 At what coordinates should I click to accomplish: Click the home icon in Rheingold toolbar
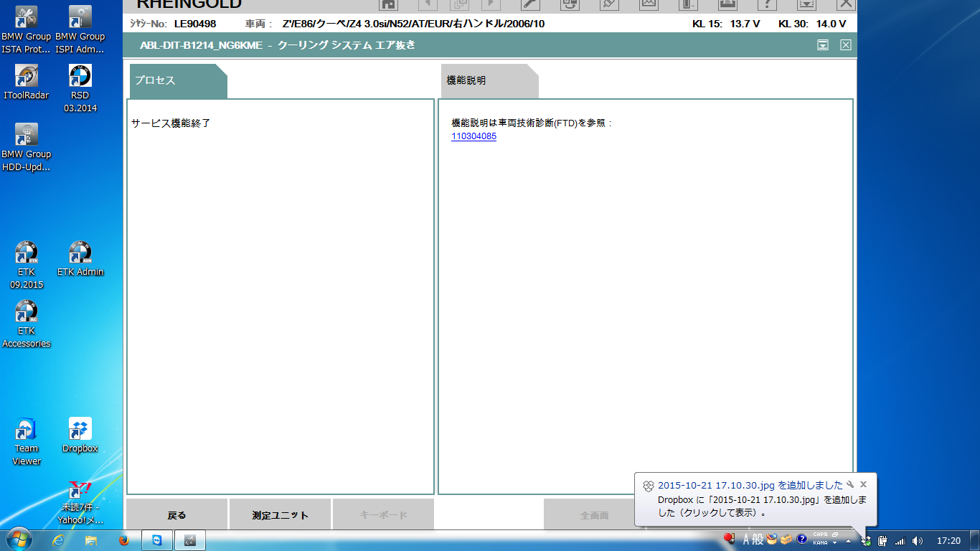tap(388, 4)
